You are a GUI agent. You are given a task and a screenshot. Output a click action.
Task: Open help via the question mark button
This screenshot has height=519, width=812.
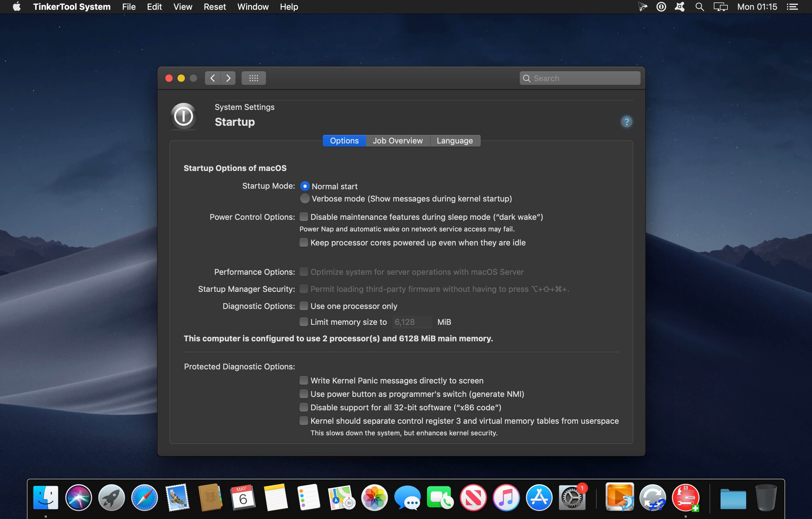[627, 122]
